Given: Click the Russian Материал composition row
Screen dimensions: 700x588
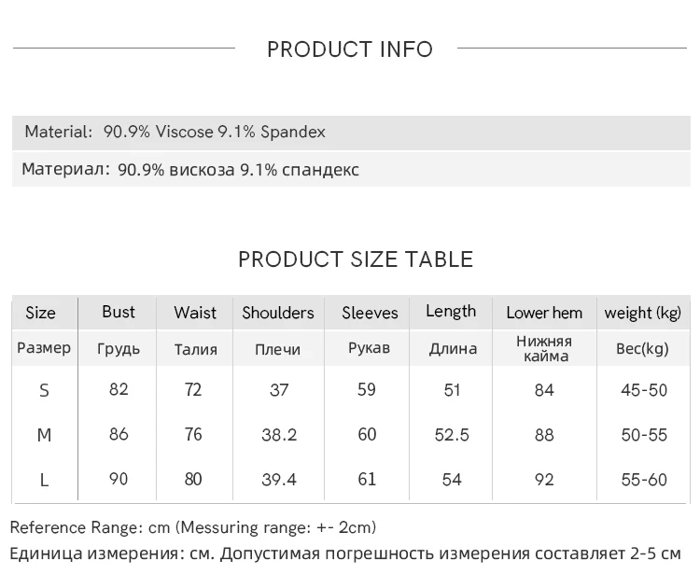Looking at the screenshot, I should 190,170.
